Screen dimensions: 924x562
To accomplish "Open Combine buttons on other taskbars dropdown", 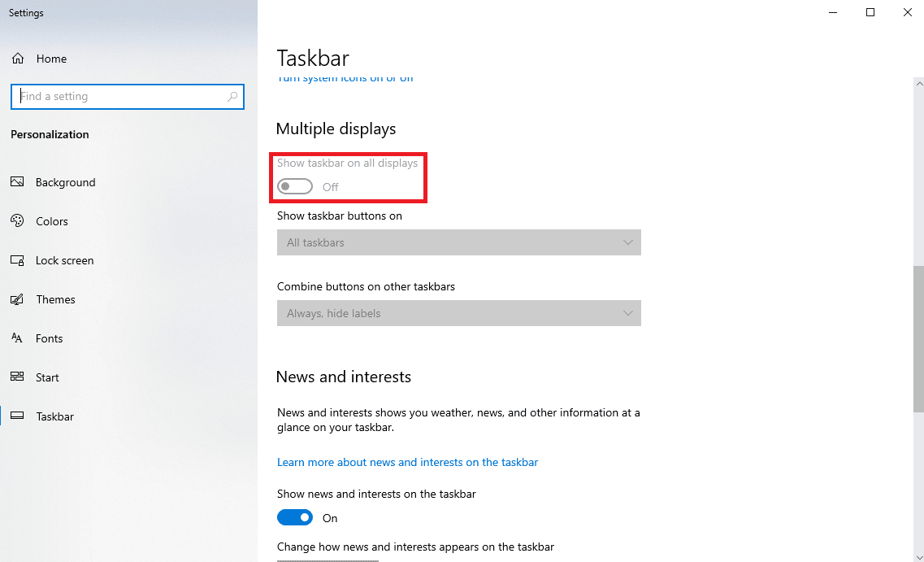I will (x=458, y=313).
